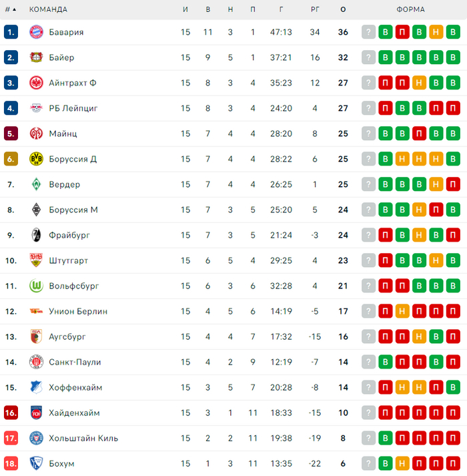Screen dimensions: 467x476
Task: Click the Werder Bremen green diamond logo
Action: [36, 184]
